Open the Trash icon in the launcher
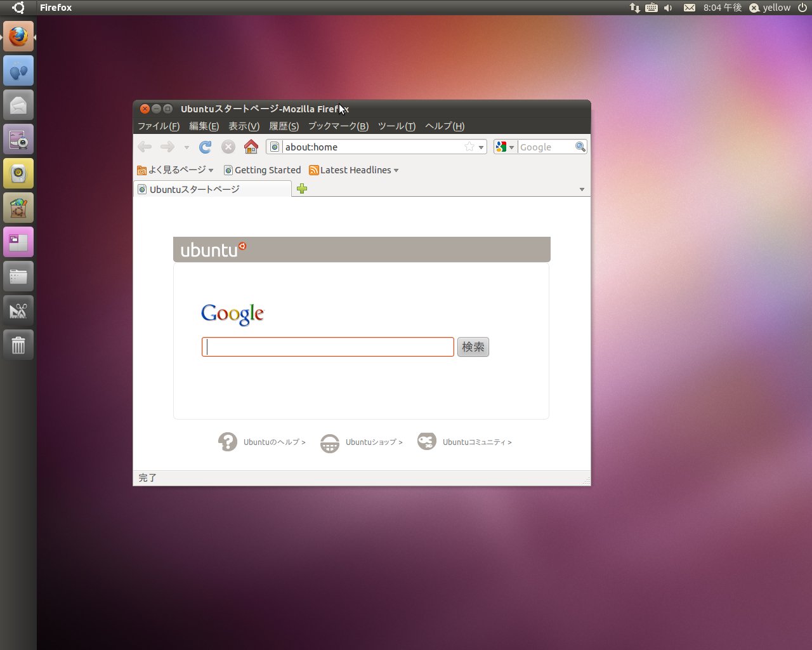812x650 pixels. [x=18, y=345]
